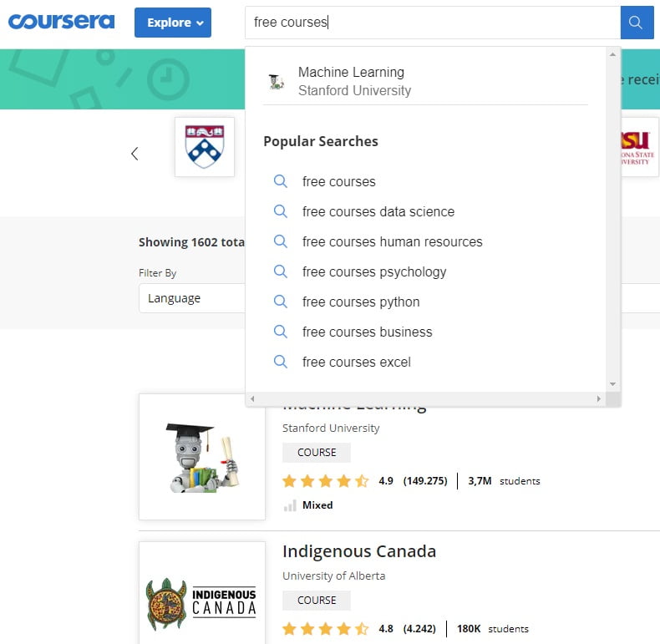Open the University of Pennsylvania logo tile
This screenshot has height=644, width=660.
pos(205,147)
